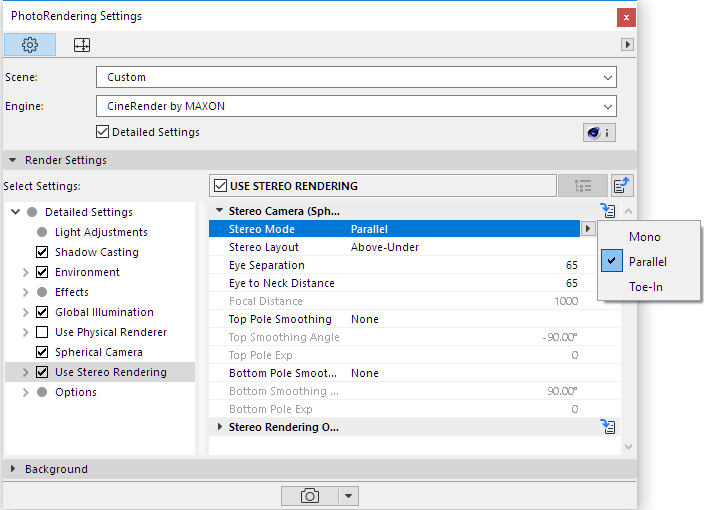Screen dimensions: 704x510
Task: Select Spherical Camera tree item label
Action: [99, 352]
